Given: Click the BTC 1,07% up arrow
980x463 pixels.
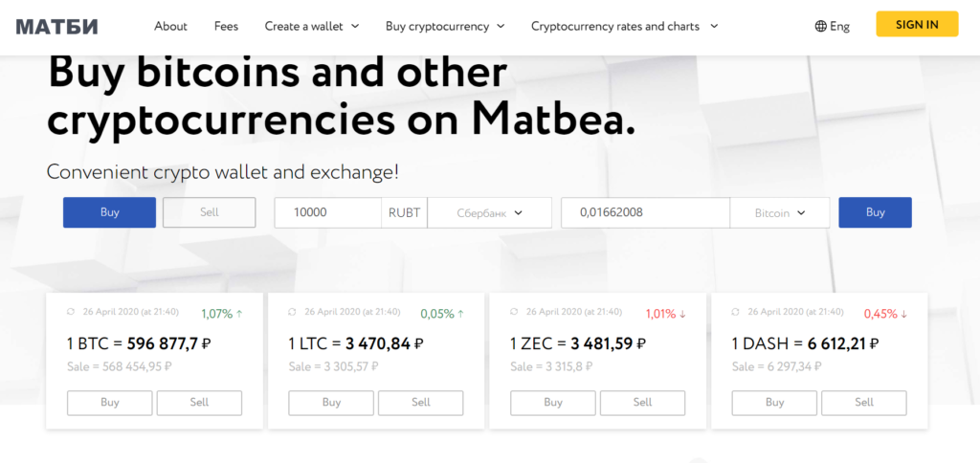Looking at the screenshot, I should pos(239,314).
